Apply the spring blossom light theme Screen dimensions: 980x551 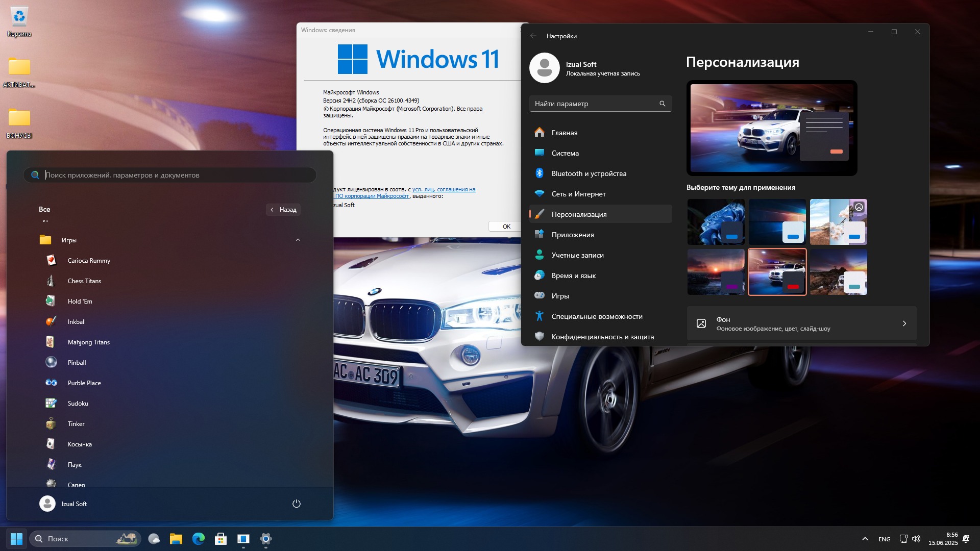tap(838, 222)
